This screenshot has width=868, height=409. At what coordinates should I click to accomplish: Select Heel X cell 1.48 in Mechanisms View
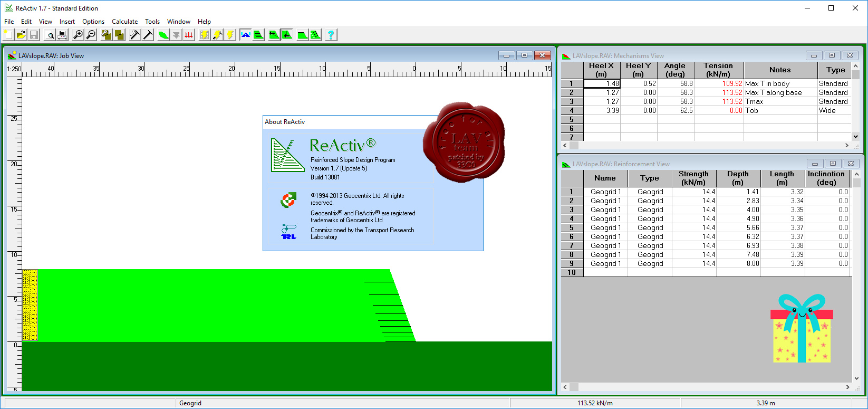[x=602, y=83]
